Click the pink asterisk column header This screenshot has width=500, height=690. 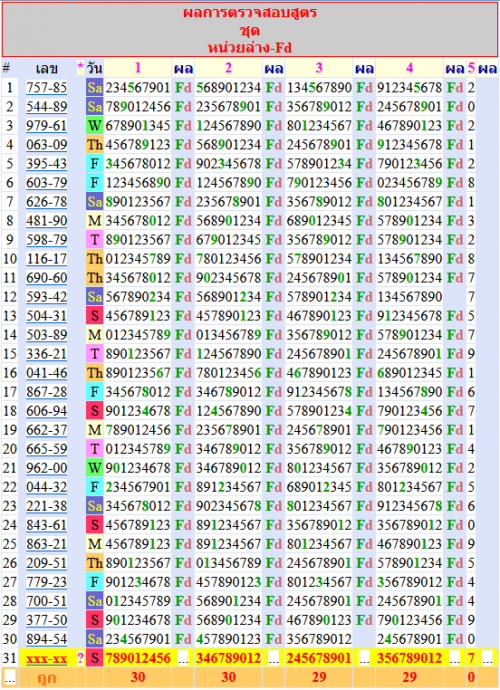tap(80, 68)
